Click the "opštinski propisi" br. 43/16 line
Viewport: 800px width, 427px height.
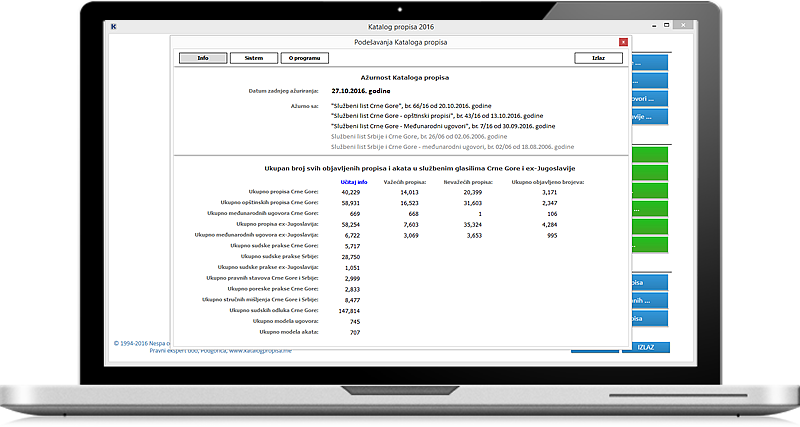click(x=437, y=116)
